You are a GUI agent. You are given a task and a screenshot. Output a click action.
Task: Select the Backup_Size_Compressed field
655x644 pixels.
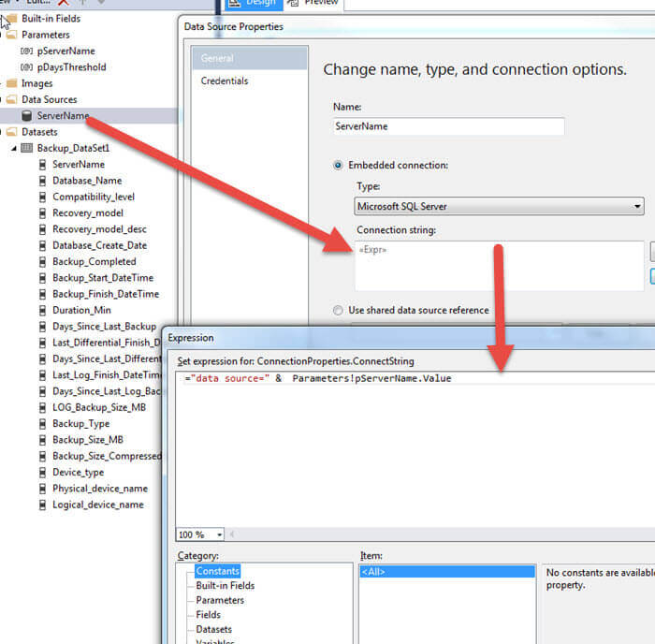coord(107,456)
